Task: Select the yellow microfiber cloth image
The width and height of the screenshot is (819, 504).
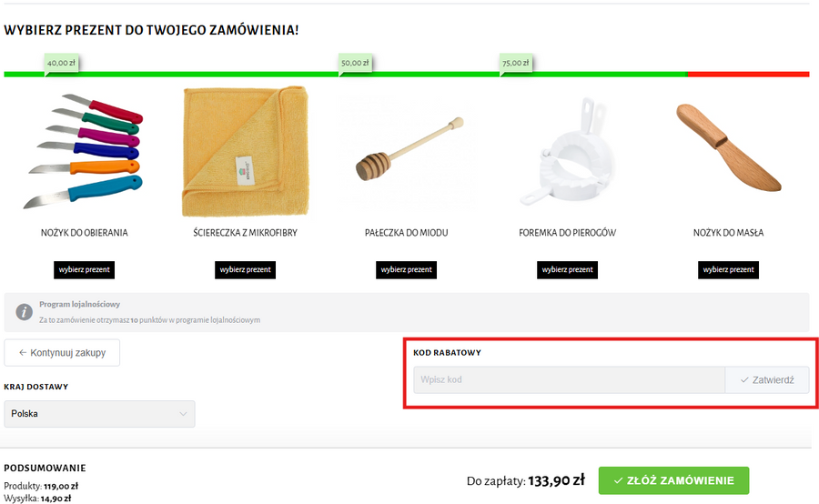Action: (x=246, y=152)
